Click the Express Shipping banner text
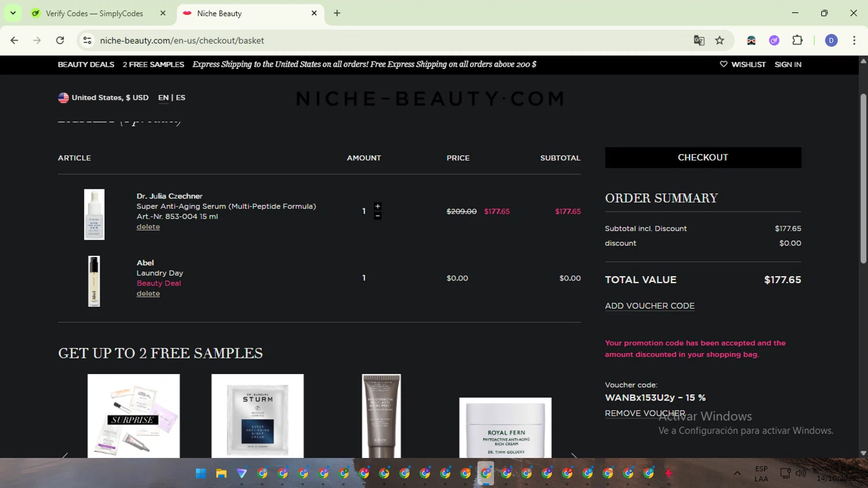Image resolution: width=868 pixels, height=488 pixels. 365,64
